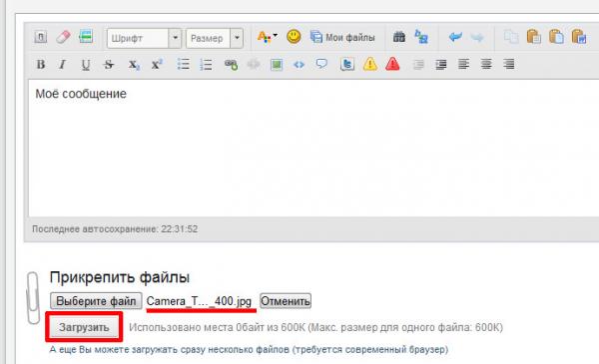The width and height of the screenshot is (599, 364).
Task: Click the Использовано места storage usage text
Action: pos(315,327)
